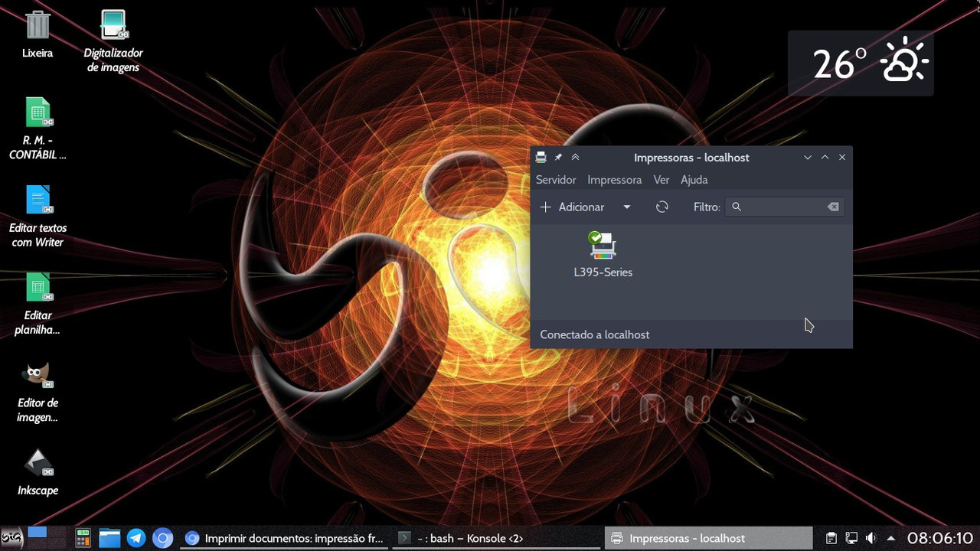
Task: Toggle keep-above arrows icon in titlebar
Action: tap(575, 157)
